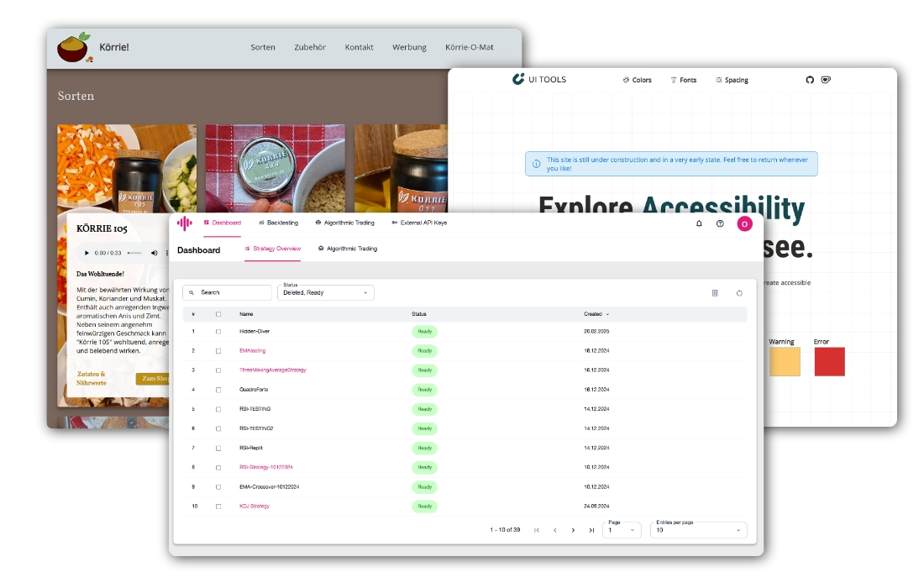Jump to last page of table
Viewport: 924px width, 588px height.
591,530
